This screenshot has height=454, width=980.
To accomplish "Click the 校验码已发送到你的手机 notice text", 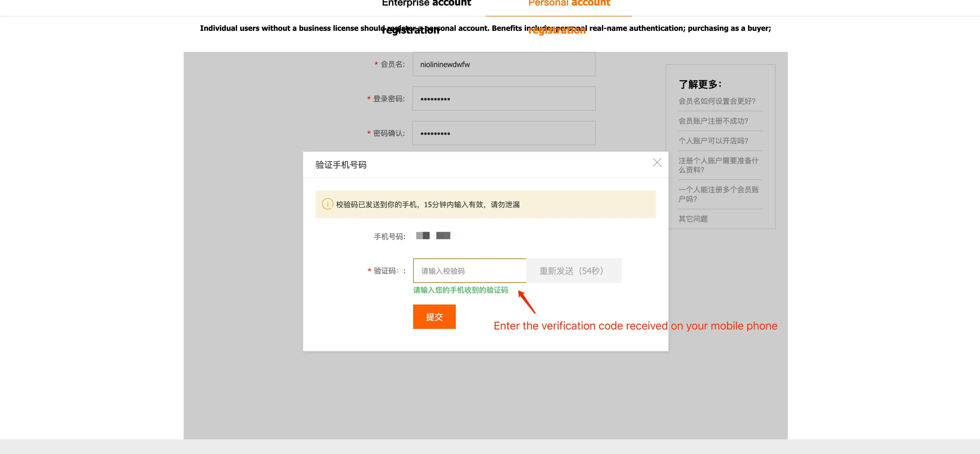I will point(428,204).
